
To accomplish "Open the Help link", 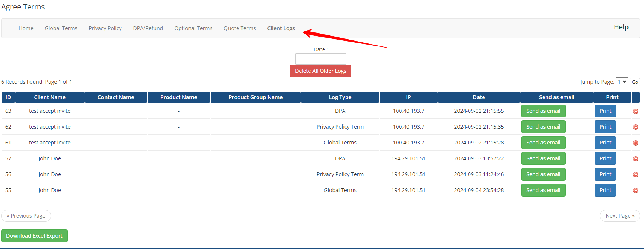I will point(621,27).
